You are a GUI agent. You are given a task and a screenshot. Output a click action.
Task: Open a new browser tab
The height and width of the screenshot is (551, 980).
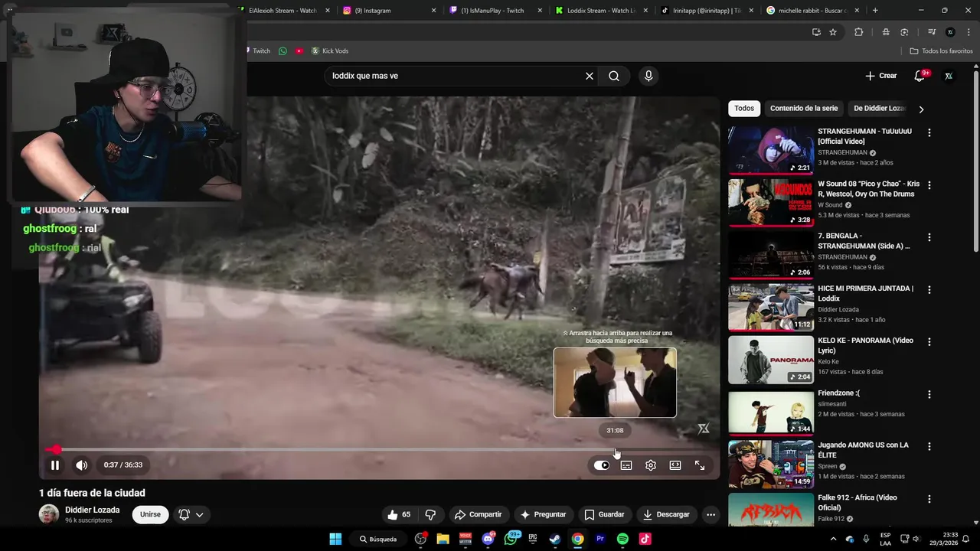point(875,11)
